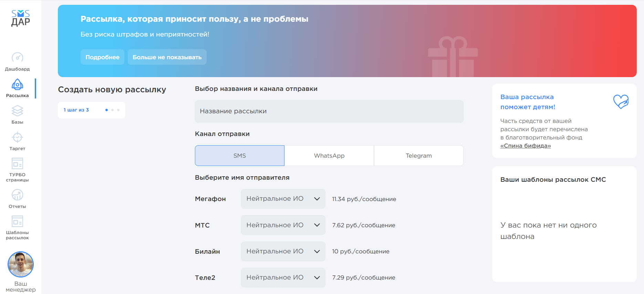This screenshot has width=644, height=294.
Task: Open the Дашбоард gauge icon
Action: pyautogui.click(x=17, y=57)
